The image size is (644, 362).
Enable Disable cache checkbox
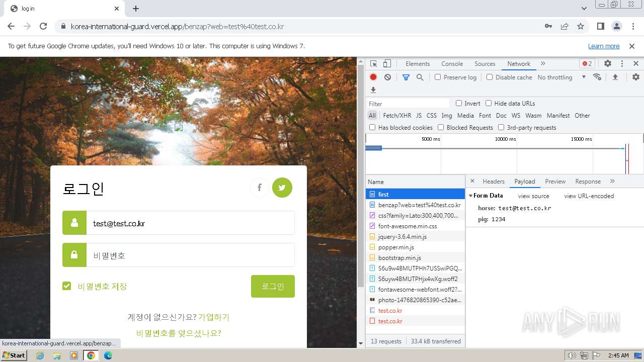[490, 77]
